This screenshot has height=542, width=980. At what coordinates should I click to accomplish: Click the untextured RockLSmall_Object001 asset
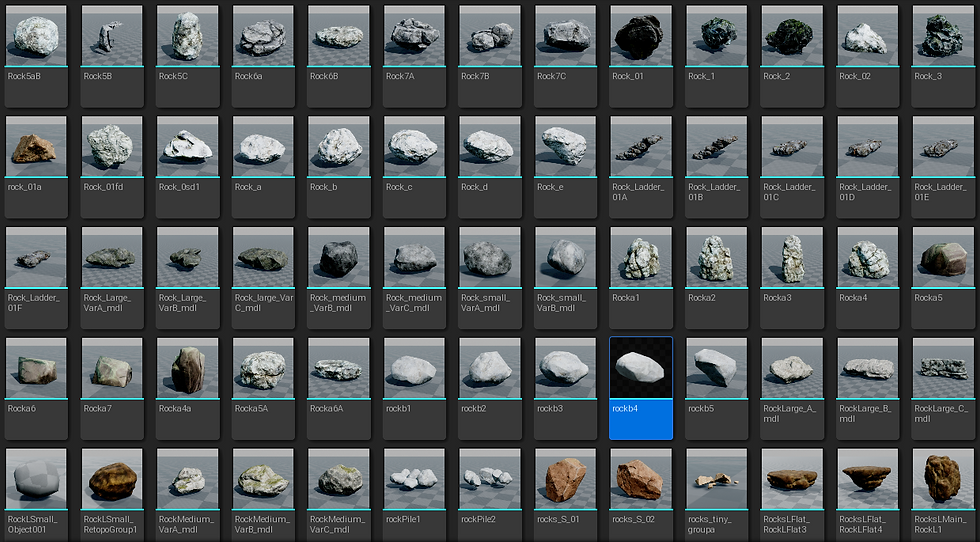36,494
